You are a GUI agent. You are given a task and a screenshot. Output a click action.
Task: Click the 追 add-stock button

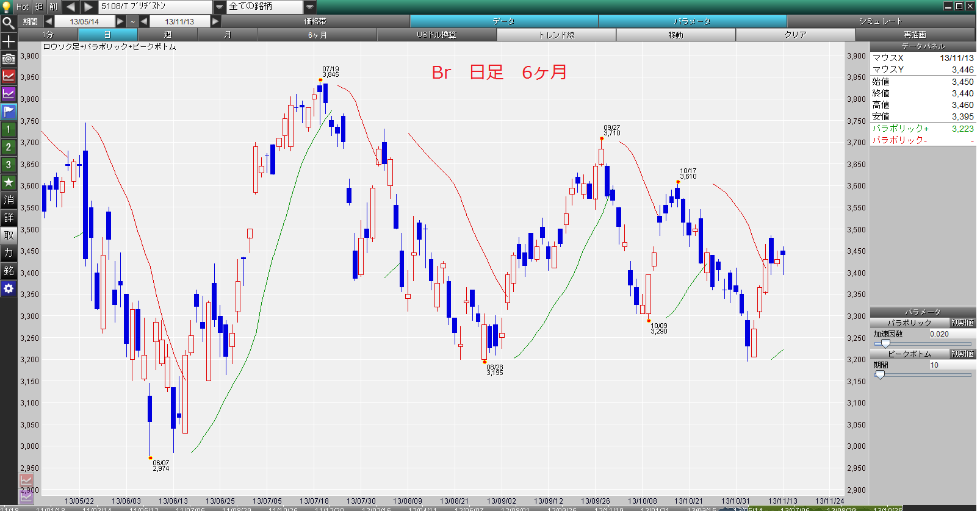point(39,7)
